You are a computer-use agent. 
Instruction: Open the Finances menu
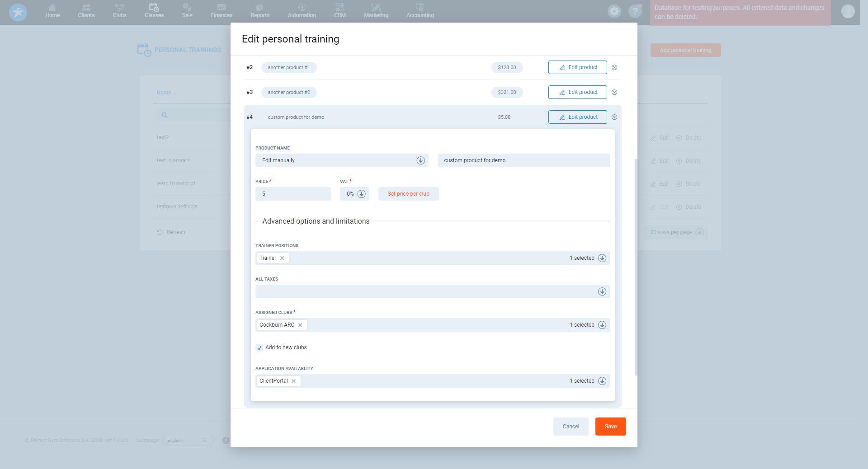pos(221,11)
